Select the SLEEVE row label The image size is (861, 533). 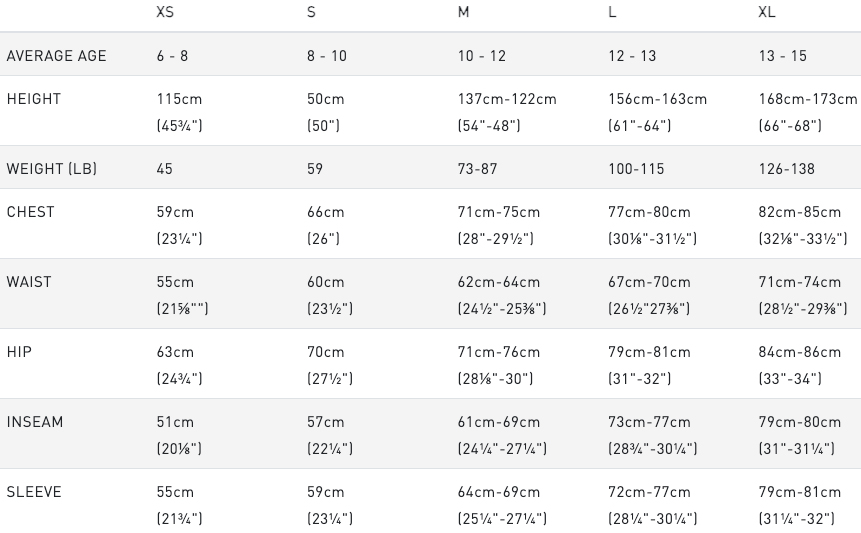34,492
